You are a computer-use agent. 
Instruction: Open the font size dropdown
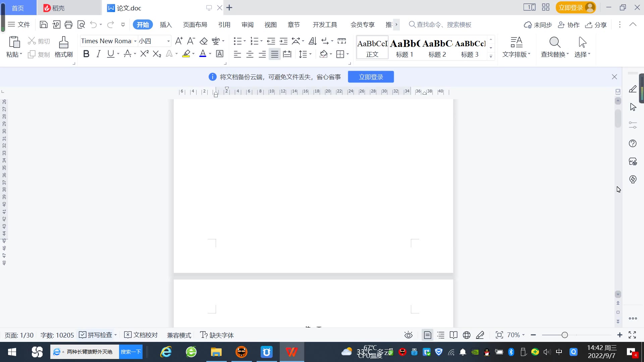(x=168, y=41)
